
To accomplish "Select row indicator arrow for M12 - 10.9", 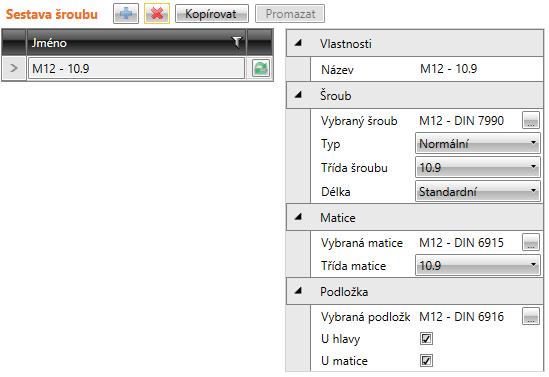I will pos(14,68).
